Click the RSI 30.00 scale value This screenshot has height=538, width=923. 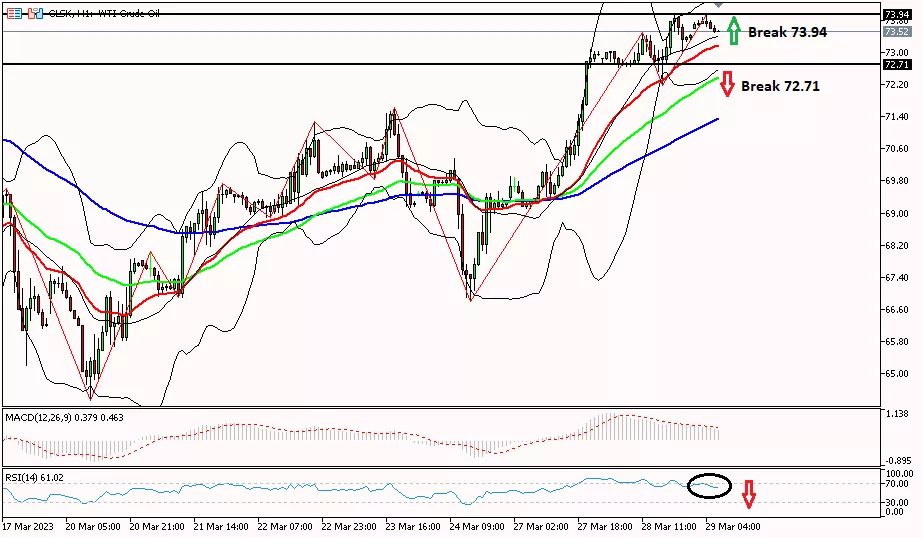tap(898, 503)
